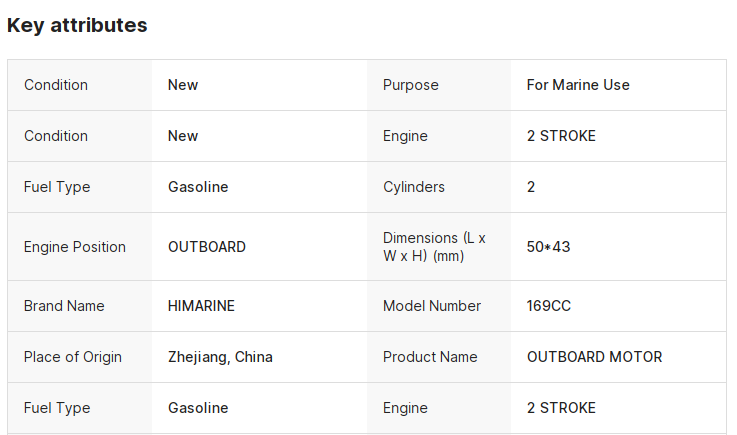Select the Condition label in the Purpose row

pyautogui.click(x=56, y=85)
